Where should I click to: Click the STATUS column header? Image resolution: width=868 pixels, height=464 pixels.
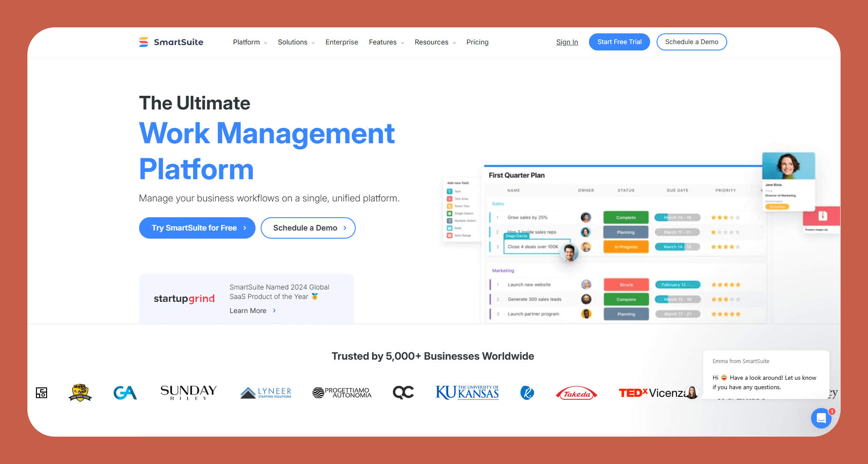626,190
